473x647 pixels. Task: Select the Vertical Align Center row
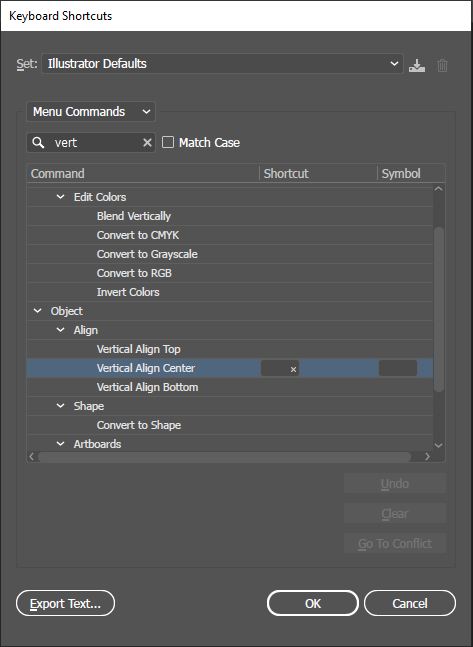(230, 368)
